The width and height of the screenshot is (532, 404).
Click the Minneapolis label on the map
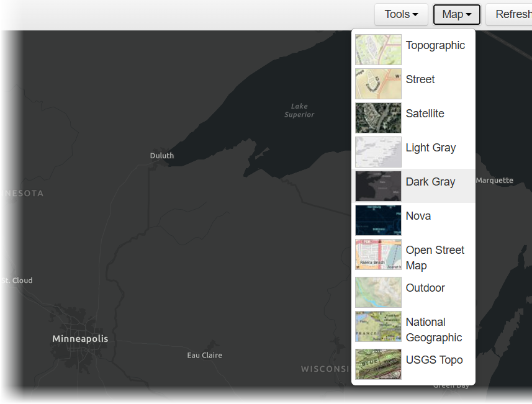click(x=80, y=339)
